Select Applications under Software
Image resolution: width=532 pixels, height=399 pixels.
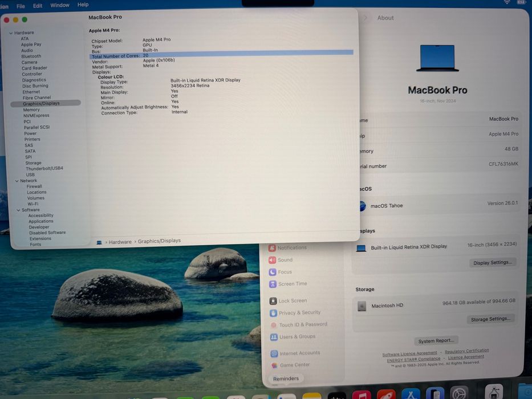pos(41,221)
